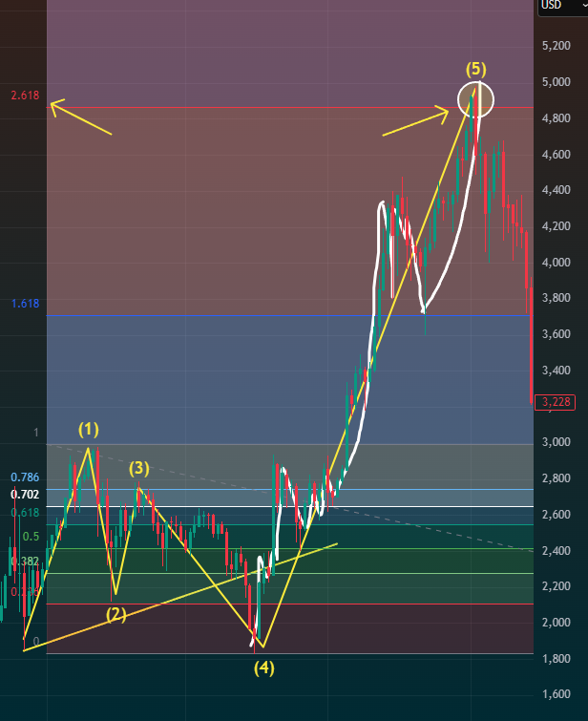This screenshot has height=721, width=588.
Task: Click the 5,200 price axis label
Action: [556, 46]
